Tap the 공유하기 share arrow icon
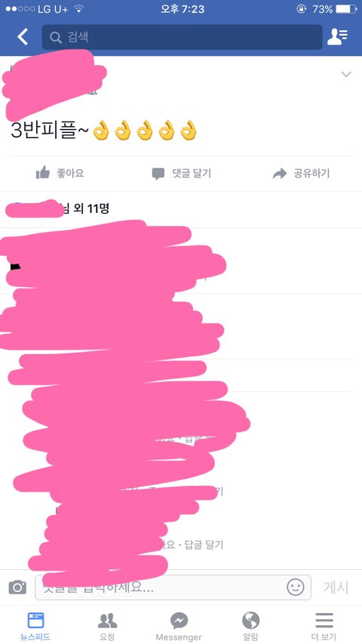This screenshot has width=362, height=644. [280, 174]
